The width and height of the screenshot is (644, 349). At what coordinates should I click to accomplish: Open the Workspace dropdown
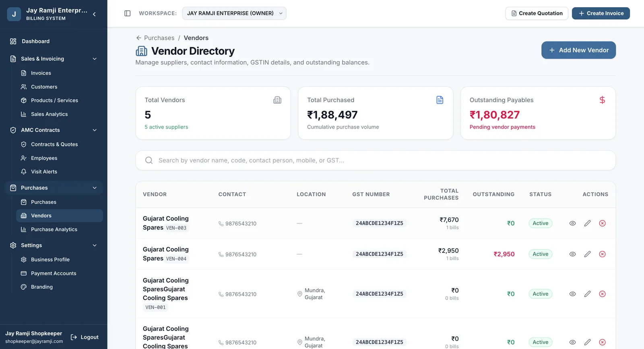pos(234,13)
